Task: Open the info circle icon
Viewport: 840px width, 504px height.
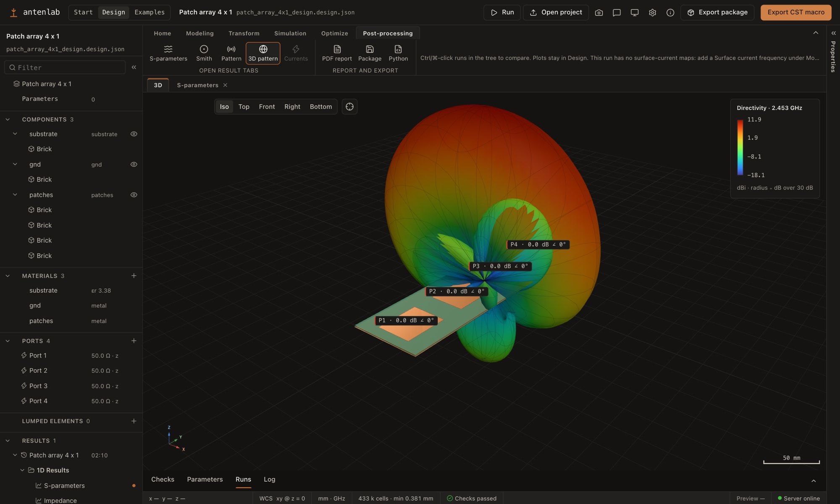Action: coord(670,13)
